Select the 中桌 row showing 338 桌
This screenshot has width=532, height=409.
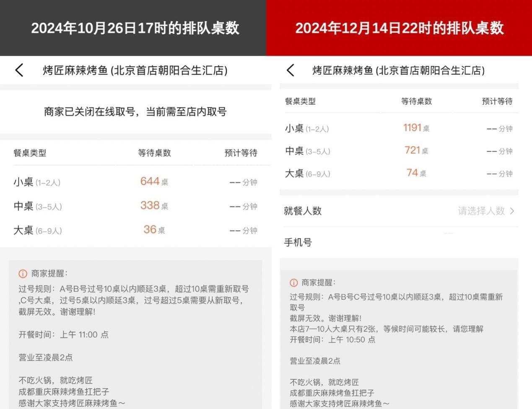click(135, 206)
